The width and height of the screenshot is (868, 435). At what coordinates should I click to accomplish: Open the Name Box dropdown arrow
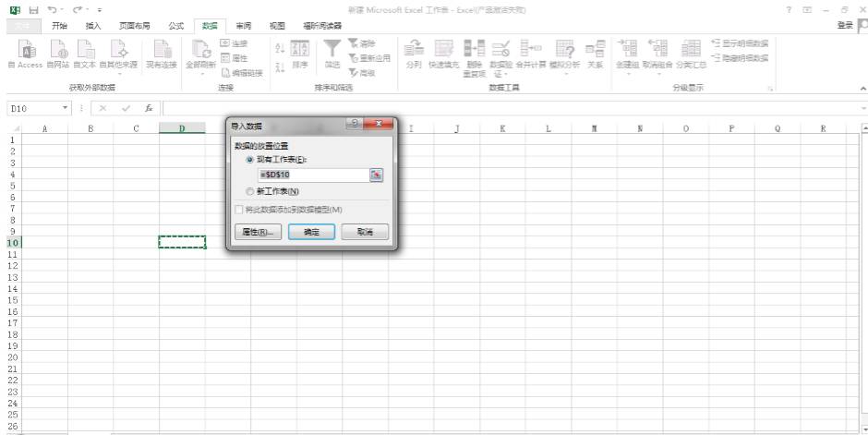click(66, 108)
